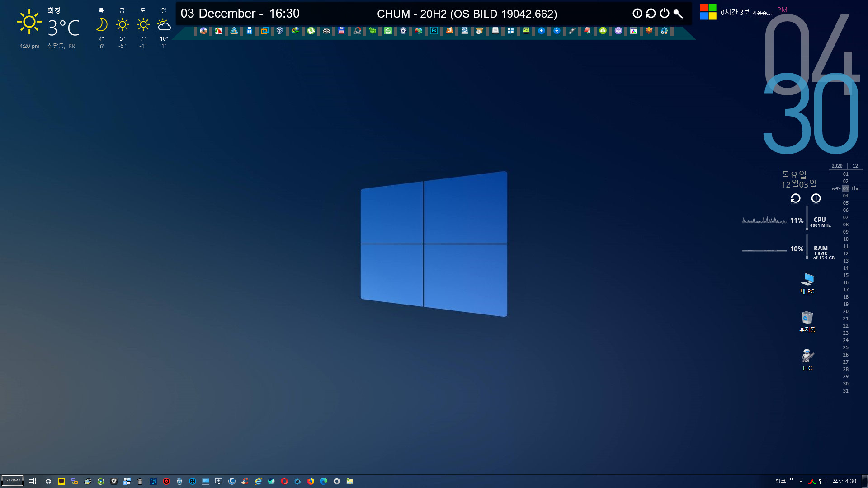Image resolution: width=868 pixels, height=488 pixels.
Task: Select day 03 Thu in calendar list
Action: coord(846,188)
